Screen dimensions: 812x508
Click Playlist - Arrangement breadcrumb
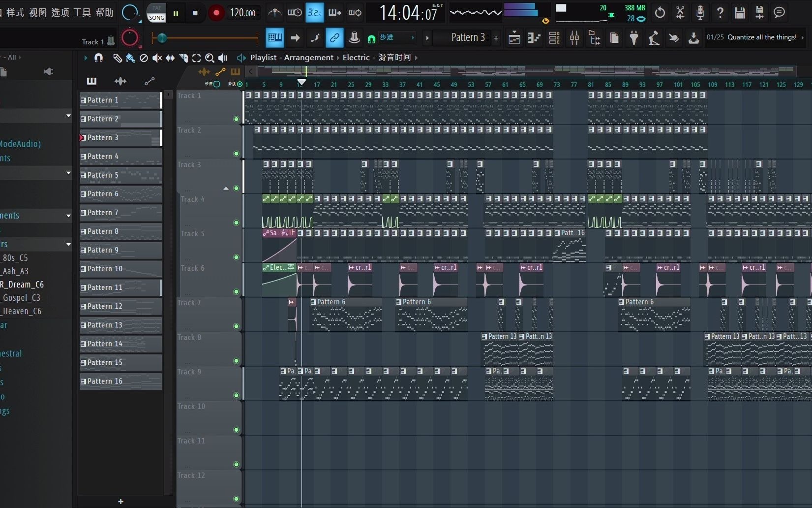(292, 58)
